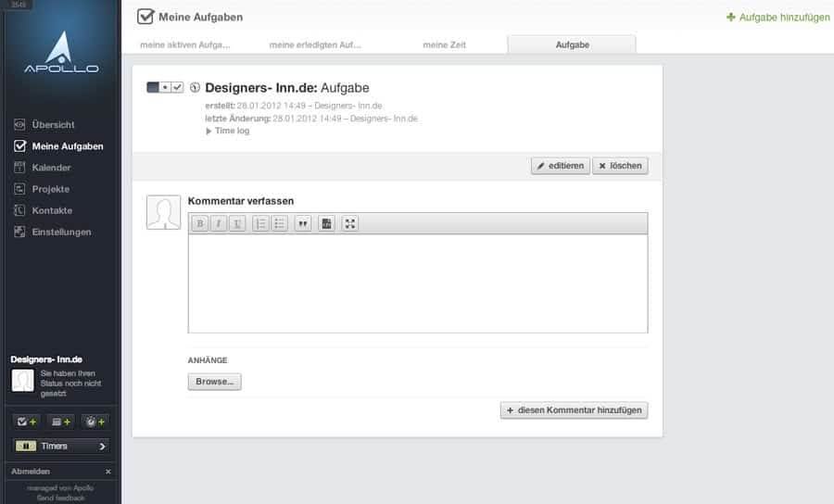Click Browse to attach a file
This screenshot has width=834, height=504.
(214, 382)
